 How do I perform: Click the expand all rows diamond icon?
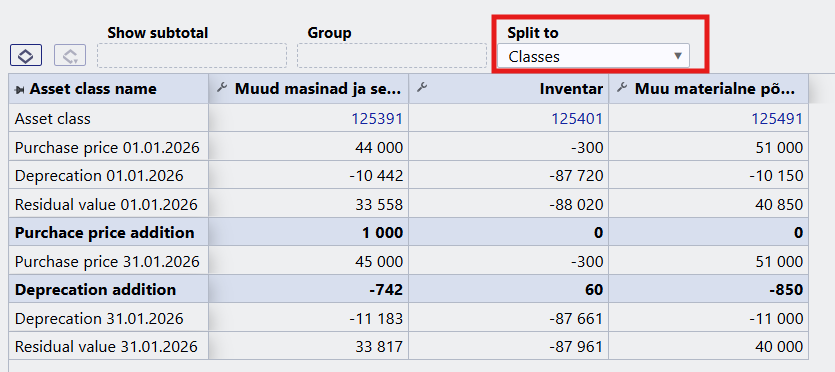(x=26, y=55)
